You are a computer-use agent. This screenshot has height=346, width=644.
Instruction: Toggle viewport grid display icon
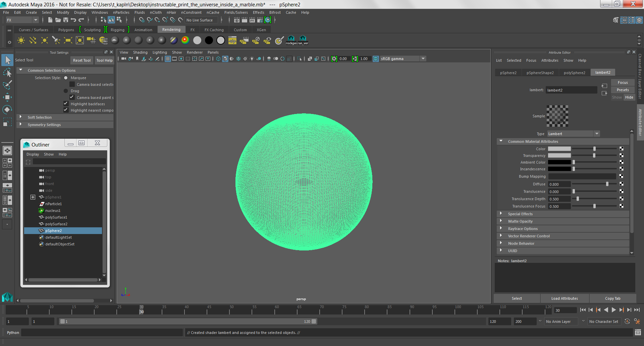168,59
